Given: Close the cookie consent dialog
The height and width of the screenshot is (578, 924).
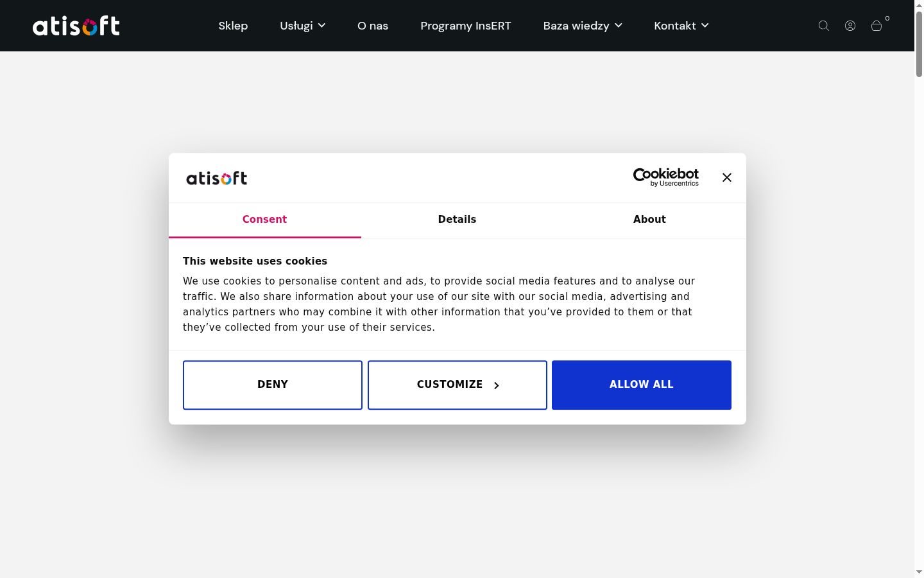Looking at the screenshot, I should tap(727, 177).
